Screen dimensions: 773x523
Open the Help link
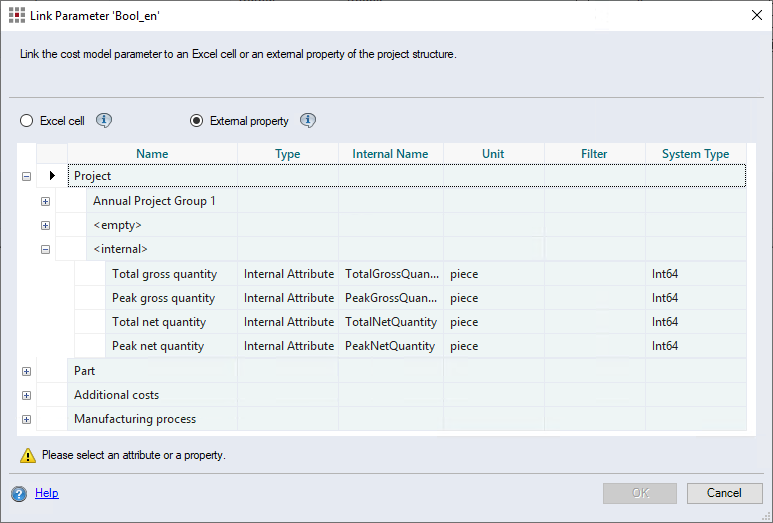[47, 493]
